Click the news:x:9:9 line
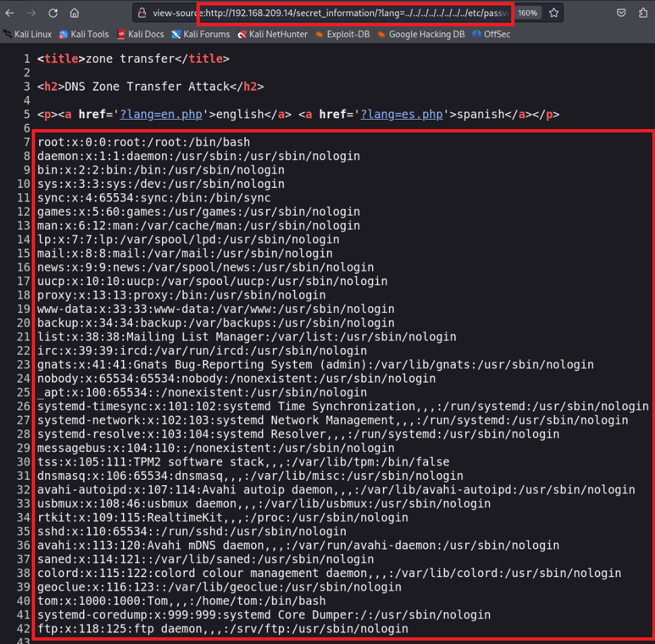Viewport: 655px width, 644px height. pos(205,267)
